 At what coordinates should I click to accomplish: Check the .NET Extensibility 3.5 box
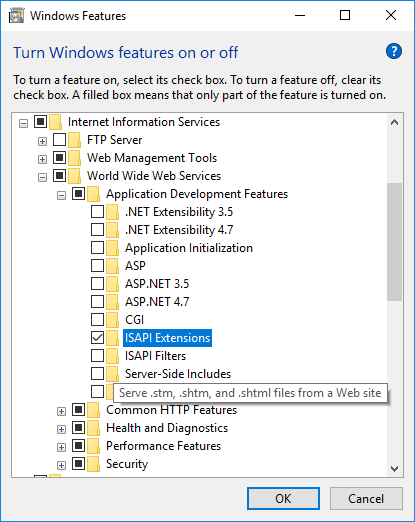pyautogui.click(x=97, y=212)
